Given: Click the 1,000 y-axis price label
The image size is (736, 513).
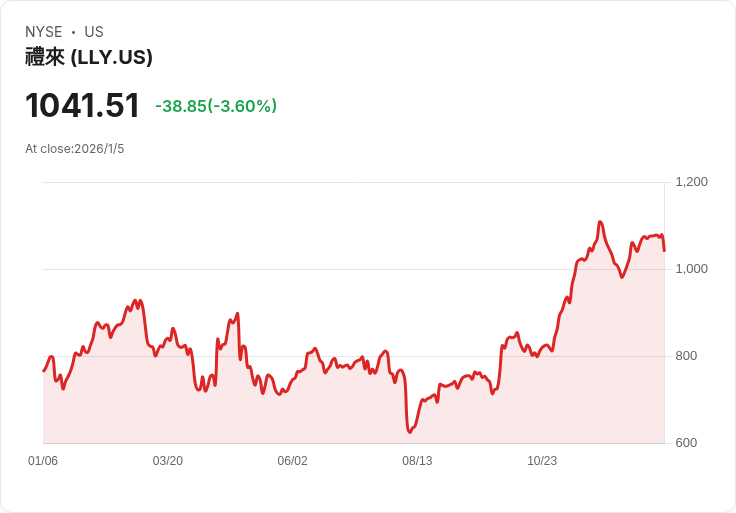Looking at the screenshot, I should pos(691,268).
